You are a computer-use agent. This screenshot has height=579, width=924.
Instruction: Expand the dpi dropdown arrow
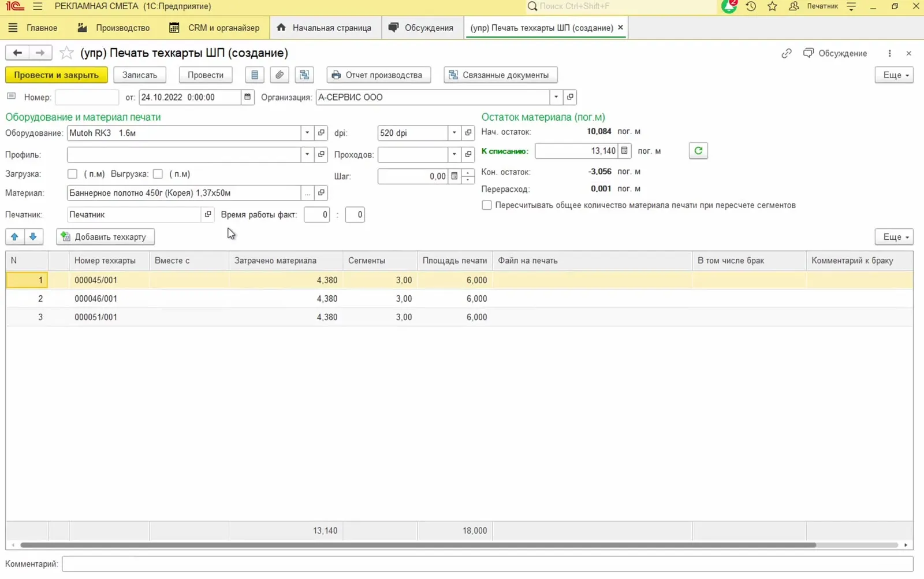(454, 133)
